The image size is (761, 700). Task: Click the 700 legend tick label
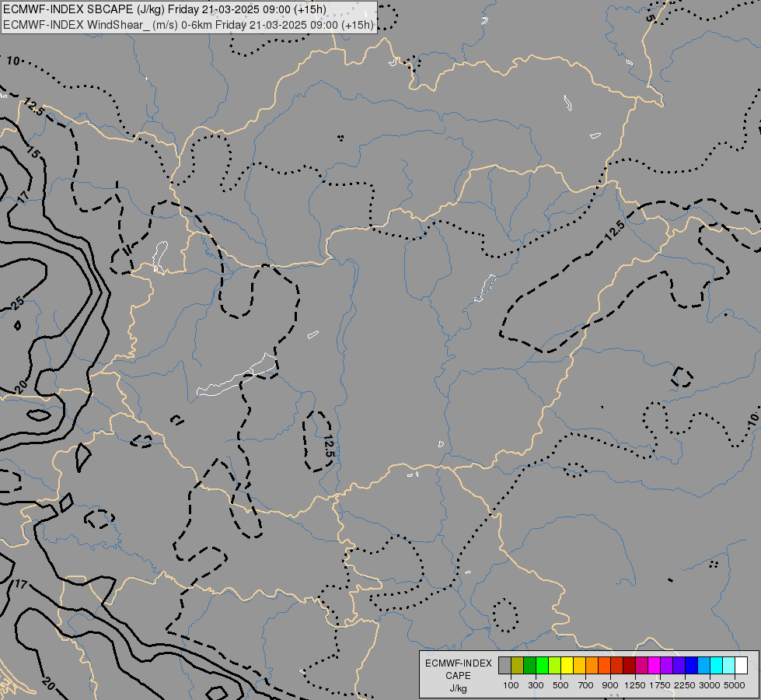[586, 685]
